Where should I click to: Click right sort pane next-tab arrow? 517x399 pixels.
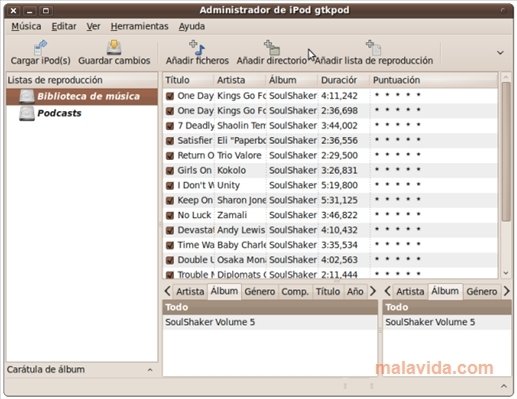(507, 291)
